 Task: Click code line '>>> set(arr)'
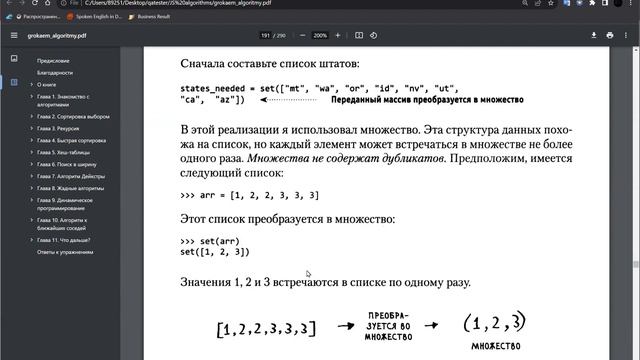pyautogui.click(x=210, y=241)
